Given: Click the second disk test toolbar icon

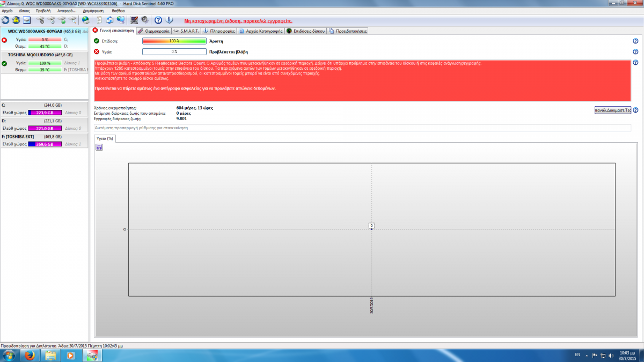Looking at the screenshot, I should click(51, 20).
